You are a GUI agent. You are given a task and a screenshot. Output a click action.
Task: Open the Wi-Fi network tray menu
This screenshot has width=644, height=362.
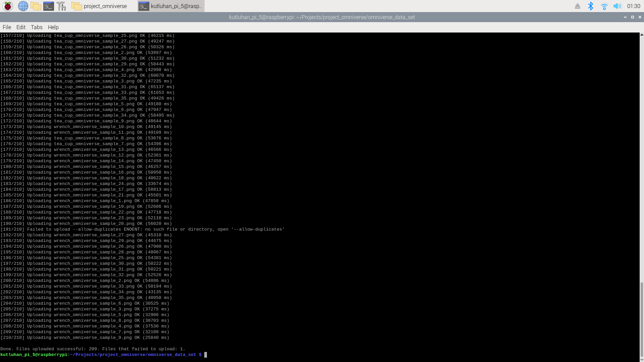604,6
